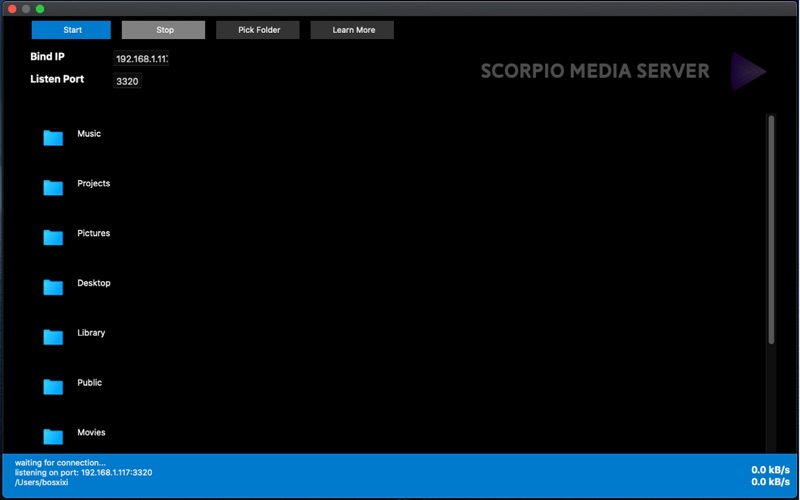Select the Projects folder name

pos(93,183)
